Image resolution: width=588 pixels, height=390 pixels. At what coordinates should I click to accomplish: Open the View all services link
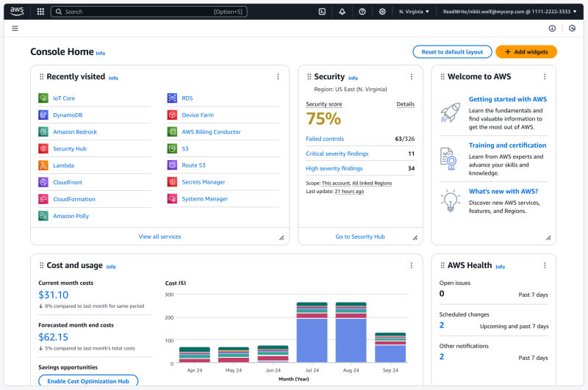point(159,236)
